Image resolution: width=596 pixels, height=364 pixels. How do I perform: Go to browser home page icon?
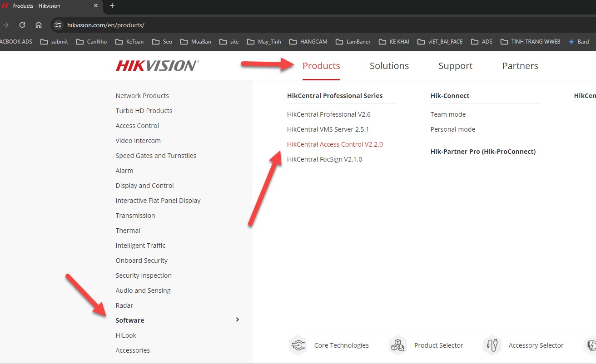39,25
